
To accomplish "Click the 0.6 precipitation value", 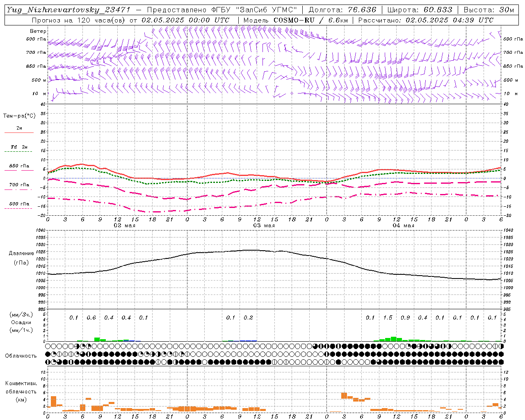I will point(91,318).
